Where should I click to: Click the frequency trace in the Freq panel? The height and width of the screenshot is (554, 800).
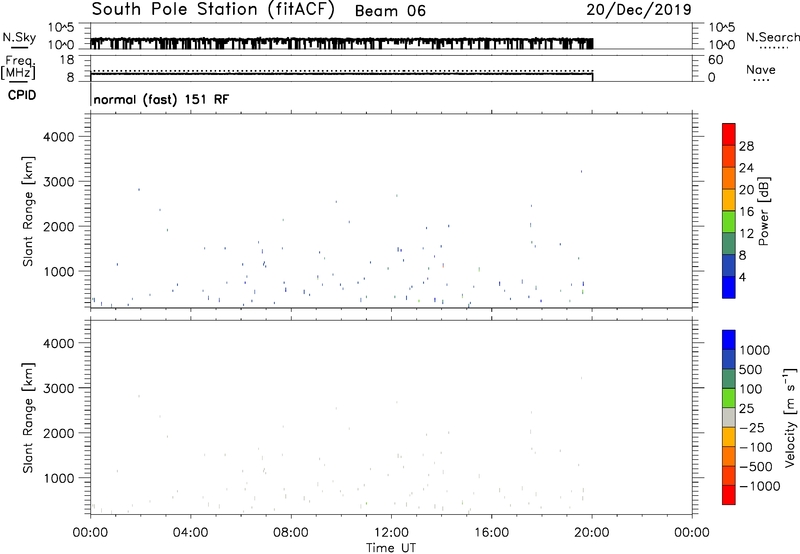click(x=341, y=74)
